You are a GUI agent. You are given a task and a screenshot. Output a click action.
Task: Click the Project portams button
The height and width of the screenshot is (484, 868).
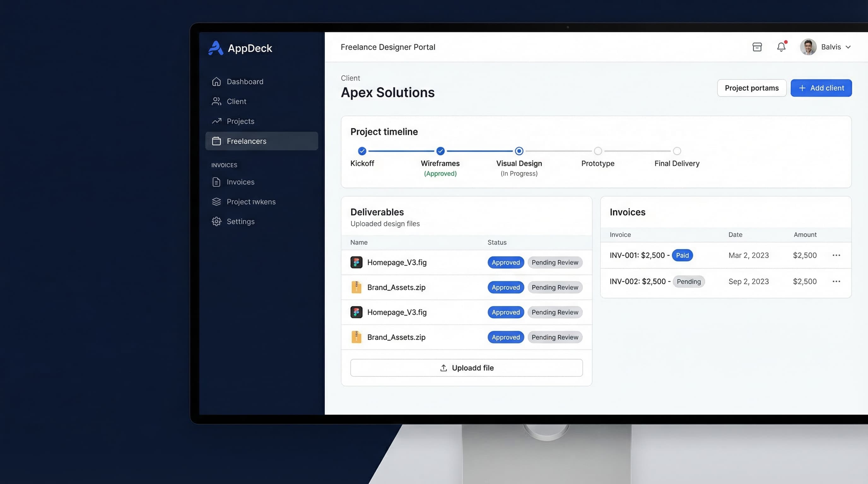pyautogui.click(x=752, y=88)
